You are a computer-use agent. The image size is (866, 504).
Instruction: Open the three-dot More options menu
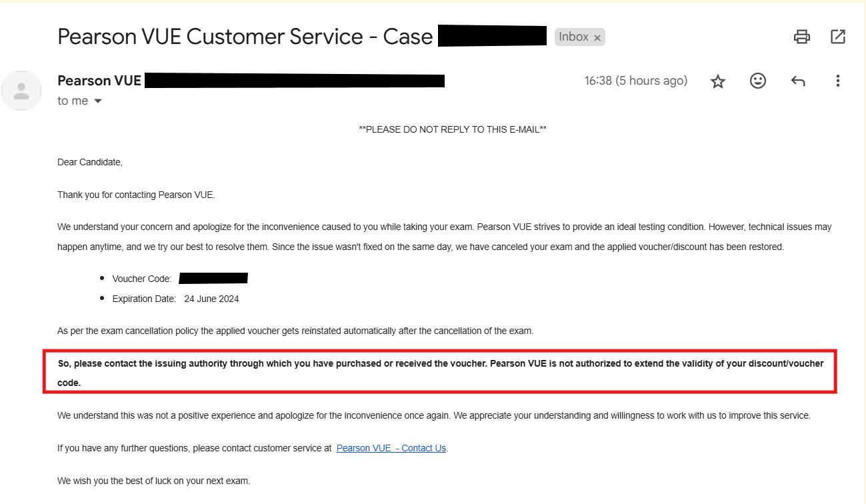coord(838,81)
